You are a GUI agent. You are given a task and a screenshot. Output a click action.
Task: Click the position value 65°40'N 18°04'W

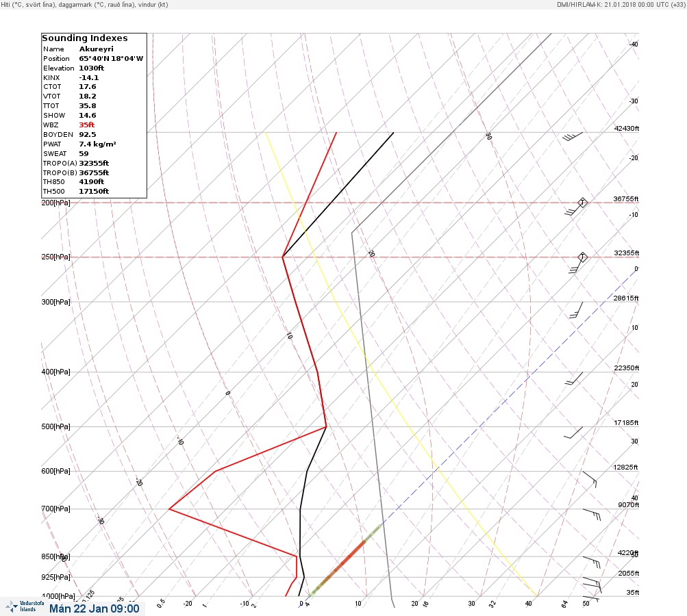(x=111, y=59)
